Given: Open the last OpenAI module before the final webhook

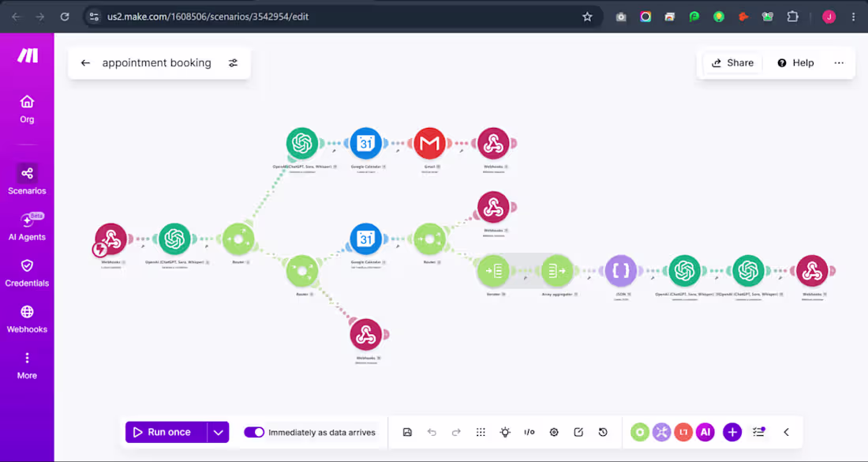Looking at the screenshot, I should (x=748, y=271).
